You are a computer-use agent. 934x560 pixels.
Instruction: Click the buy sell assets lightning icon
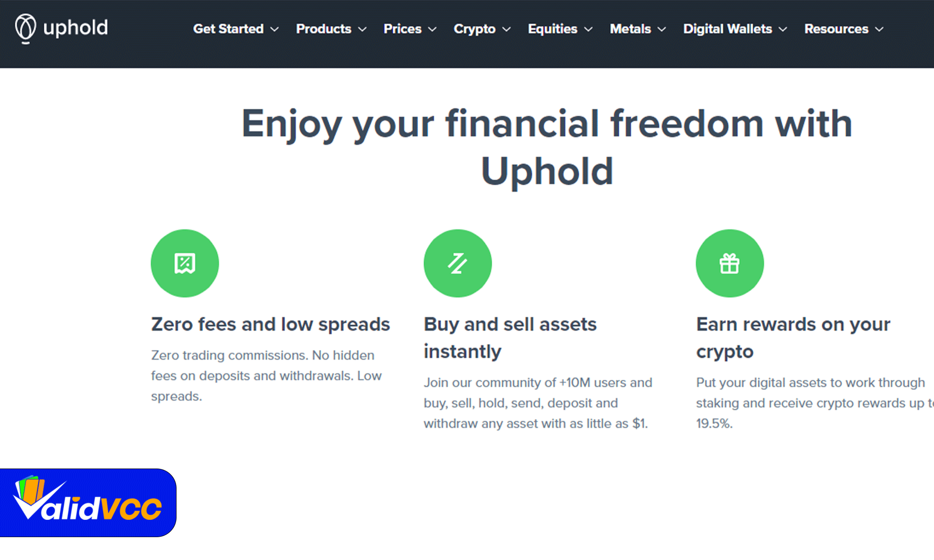pos(457,263)
